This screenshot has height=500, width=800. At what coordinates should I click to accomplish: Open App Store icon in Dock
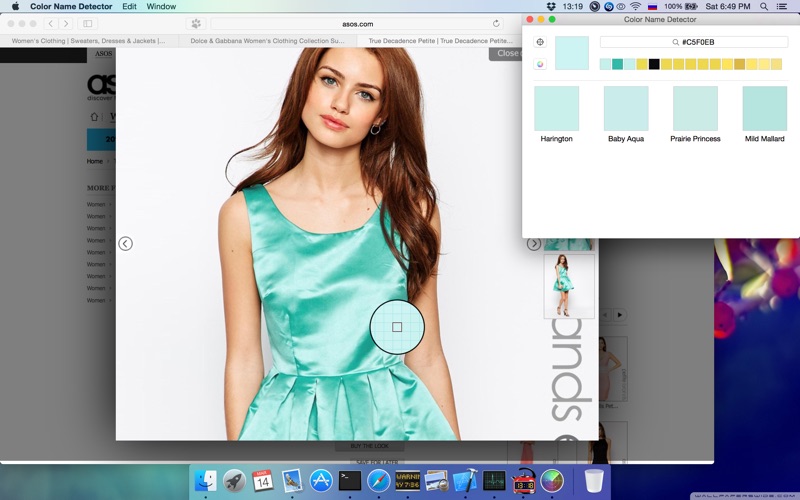tap(321, 481)
